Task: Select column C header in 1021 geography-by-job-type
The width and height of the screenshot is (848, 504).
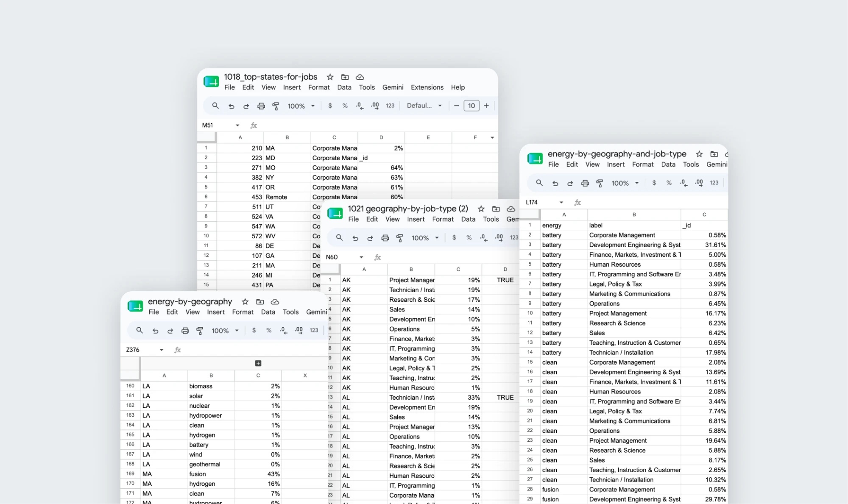Action: pos(458,269)
